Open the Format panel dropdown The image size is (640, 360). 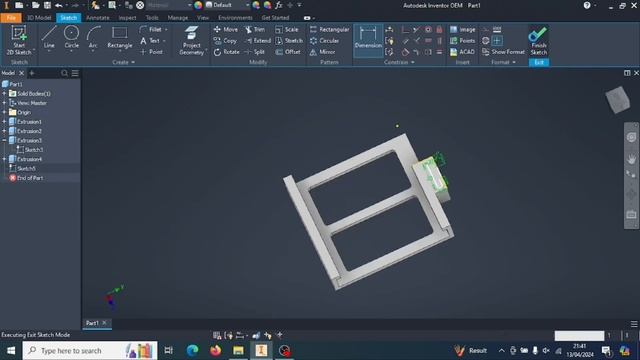[503, 62]
